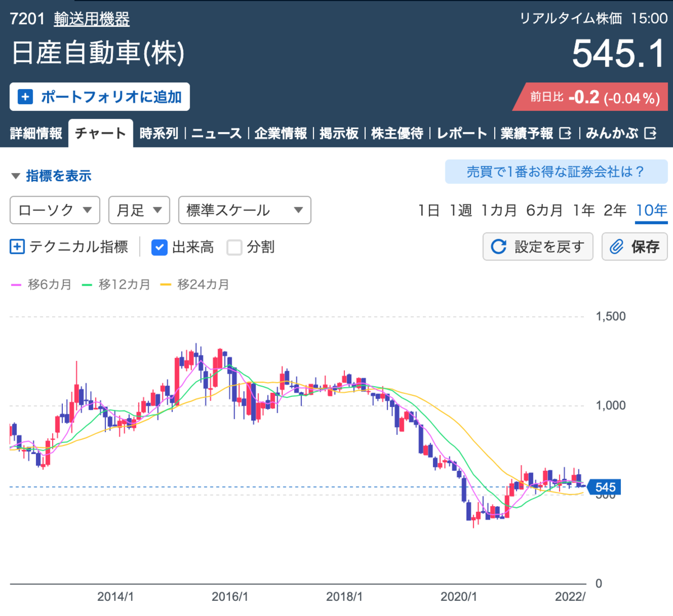Select the 1週 range

[460, 210]
